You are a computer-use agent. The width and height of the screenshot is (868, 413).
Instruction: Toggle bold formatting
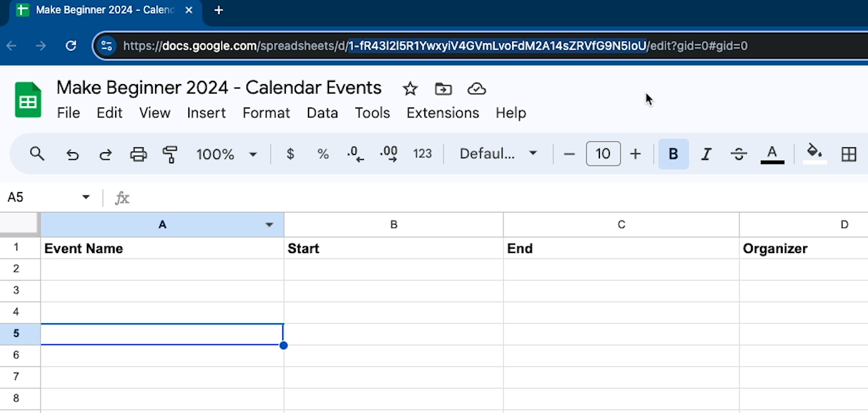(674, 154)
